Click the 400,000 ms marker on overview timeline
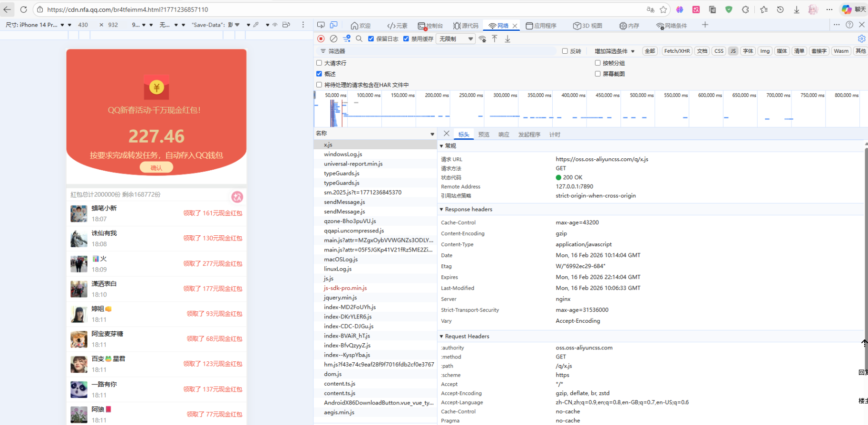The width and height of the screenshot is (868, 425). [x=573, y=95]
